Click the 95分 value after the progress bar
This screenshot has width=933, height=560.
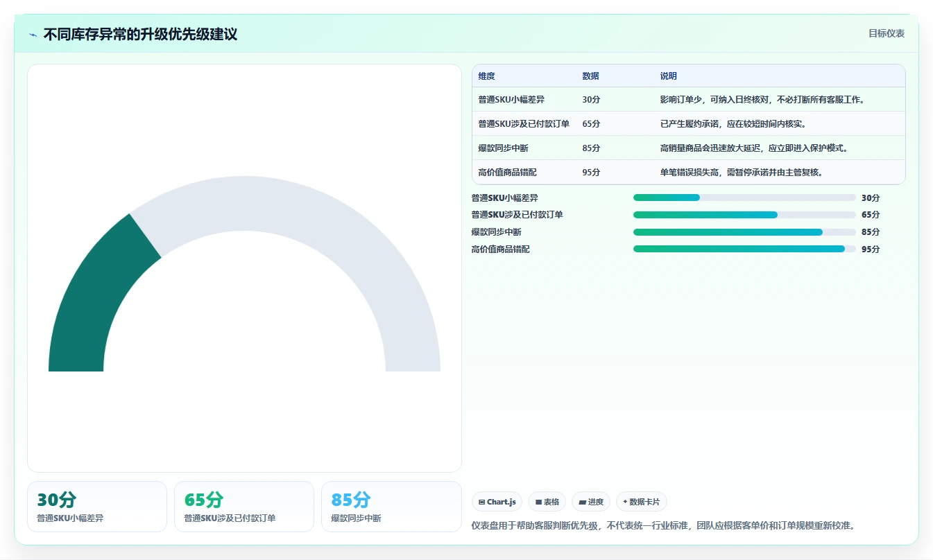pos(871,249)
